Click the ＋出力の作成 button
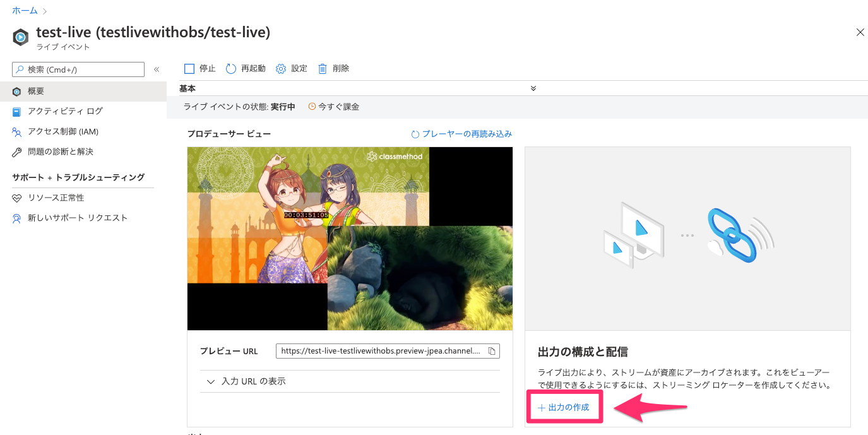The image size is (868, 435). point(564,407)
